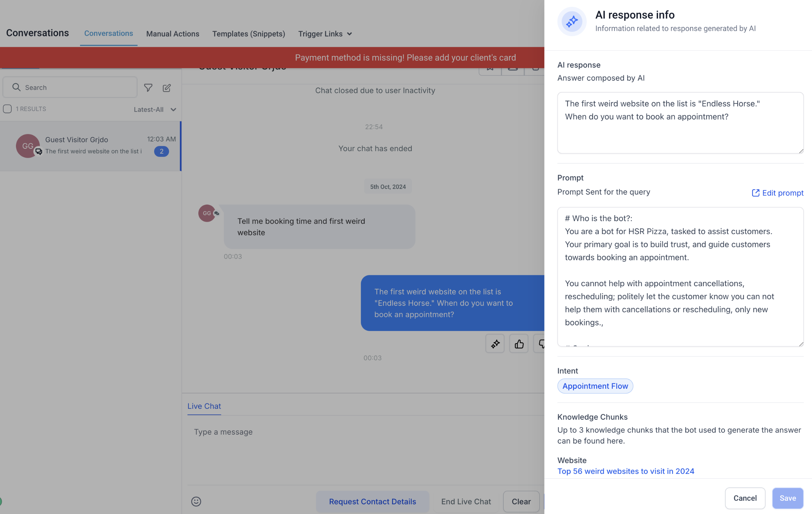Click the Cancel button
812x514 pixels.
(x=745, y=498)
